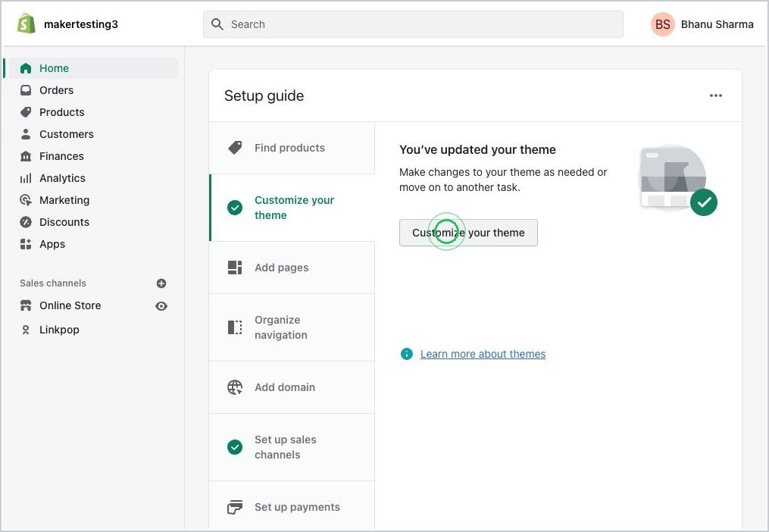Open the Analytics bar chart icon

(x=26, y=178)
